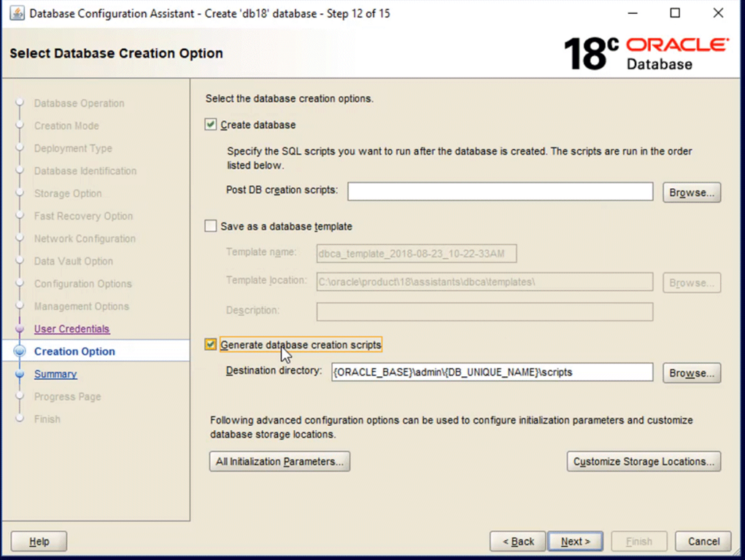Click the Oracle 18c Database logo

[646, 53]
